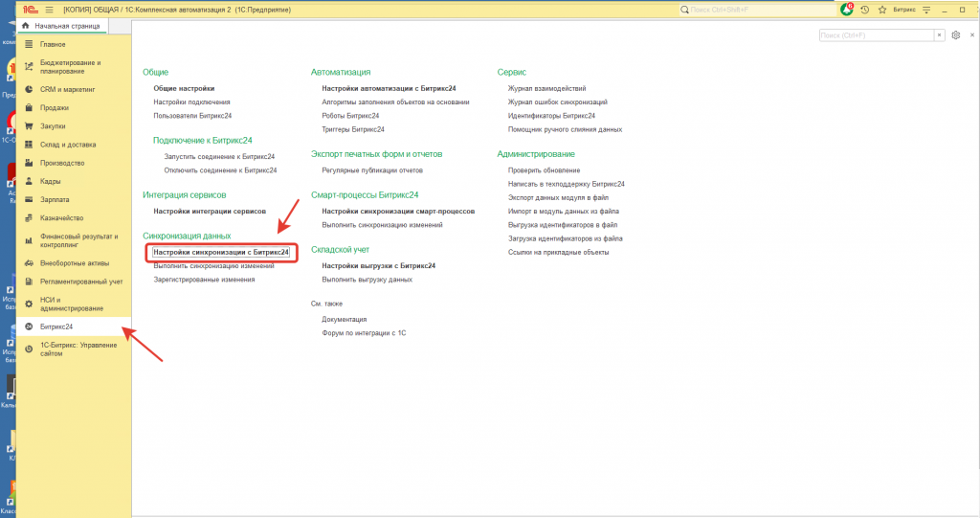Open Настройки синхронизации смарт-процессов
Screen dimensions: 980x518
[398, 212]
